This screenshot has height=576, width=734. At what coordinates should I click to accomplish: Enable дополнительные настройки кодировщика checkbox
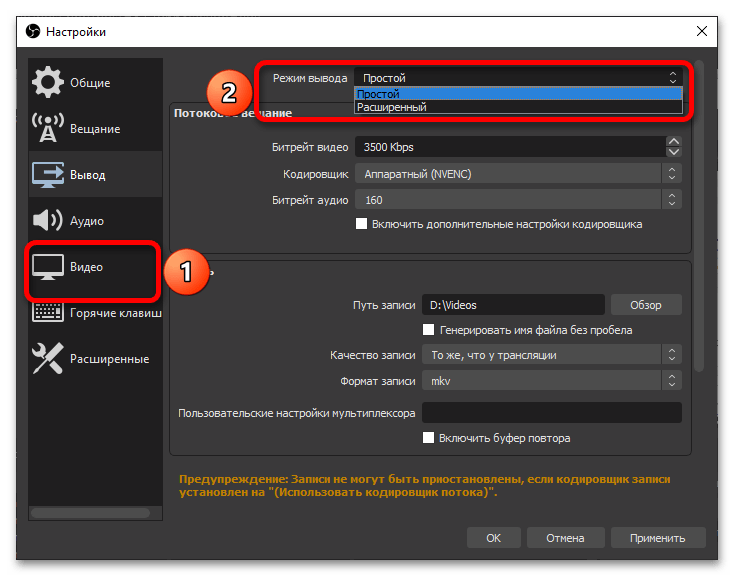coord(361,223)
